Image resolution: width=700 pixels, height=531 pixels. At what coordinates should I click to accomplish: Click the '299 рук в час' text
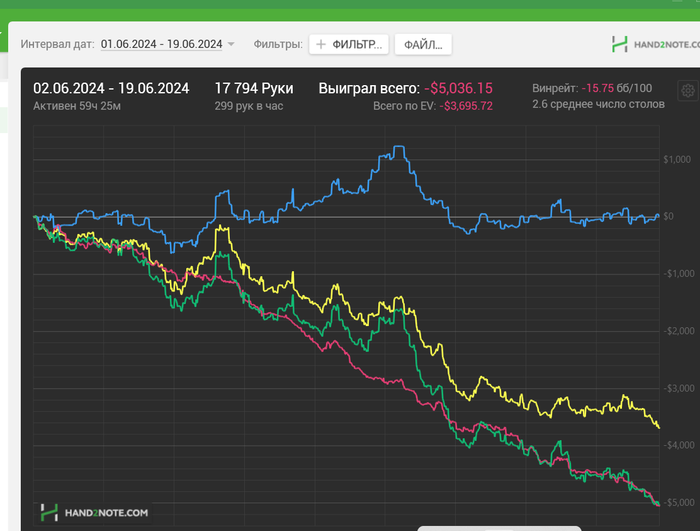[x=249, y=106]
